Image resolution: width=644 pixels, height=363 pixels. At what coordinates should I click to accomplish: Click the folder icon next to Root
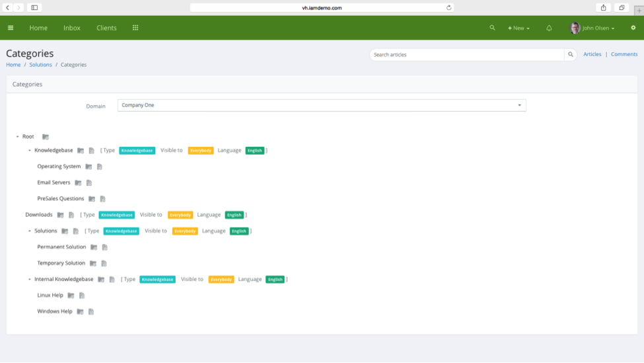pos(46,137)
